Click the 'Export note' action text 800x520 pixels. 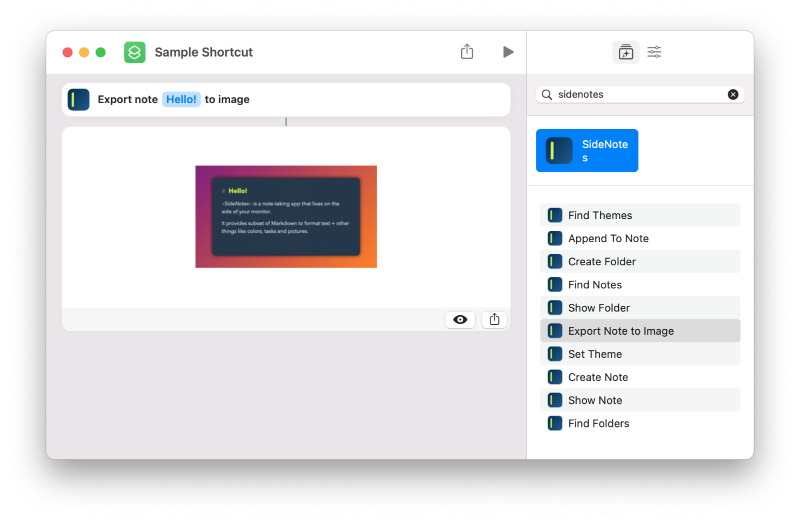tap(128, 100)
